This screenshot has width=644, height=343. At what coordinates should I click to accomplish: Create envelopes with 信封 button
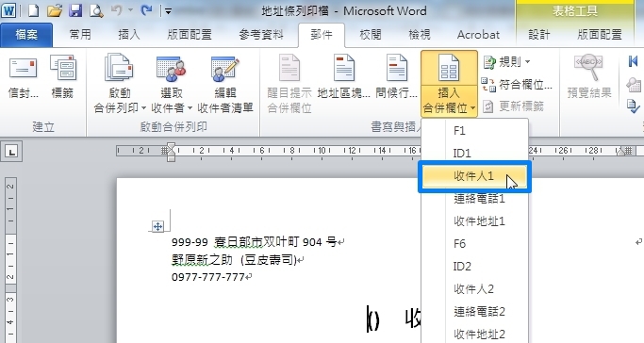[24, 77]
